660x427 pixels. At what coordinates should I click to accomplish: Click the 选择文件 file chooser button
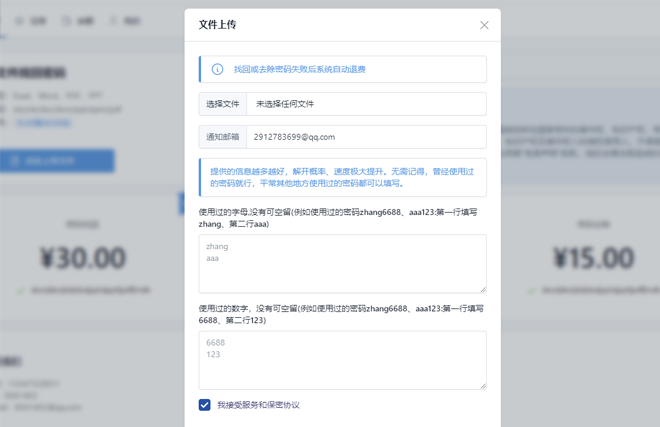[223, 104]
